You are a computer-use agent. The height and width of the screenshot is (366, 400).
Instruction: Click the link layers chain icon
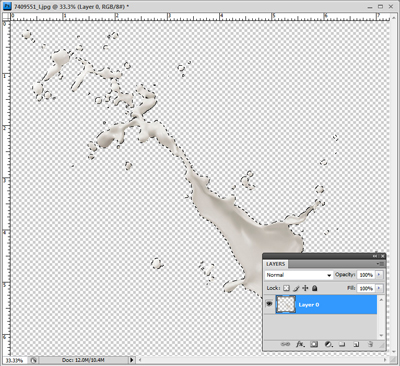pyautogui.click(x=285, y=344)
